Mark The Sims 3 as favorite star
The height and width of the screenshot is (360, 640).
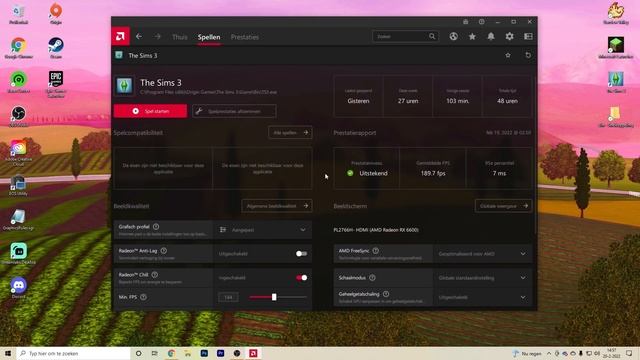click(508, 55)
